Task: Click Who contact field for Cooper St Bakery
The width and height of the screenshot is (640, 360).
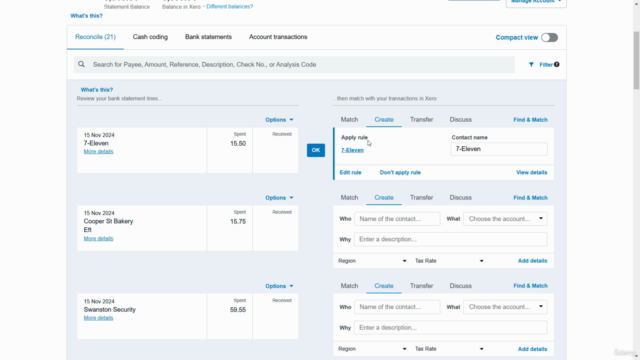Action: (x=397, y=219)
